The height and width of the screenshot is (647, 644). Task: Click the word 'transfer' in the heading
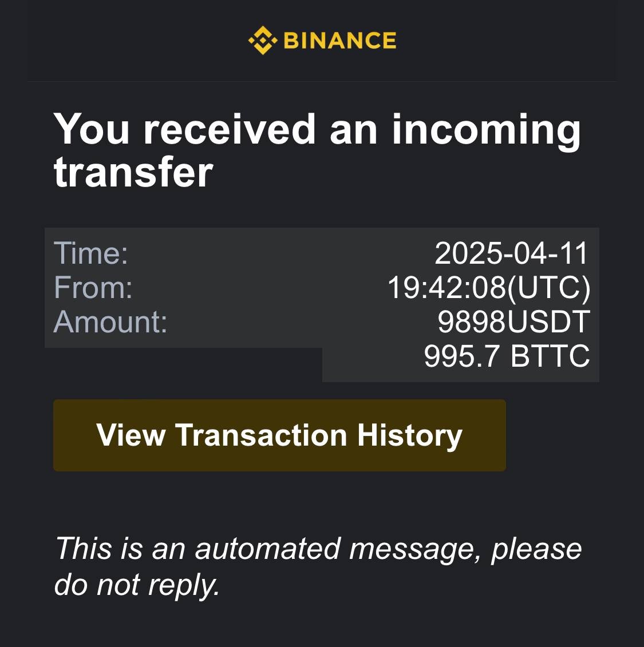[x=133, y=172]
